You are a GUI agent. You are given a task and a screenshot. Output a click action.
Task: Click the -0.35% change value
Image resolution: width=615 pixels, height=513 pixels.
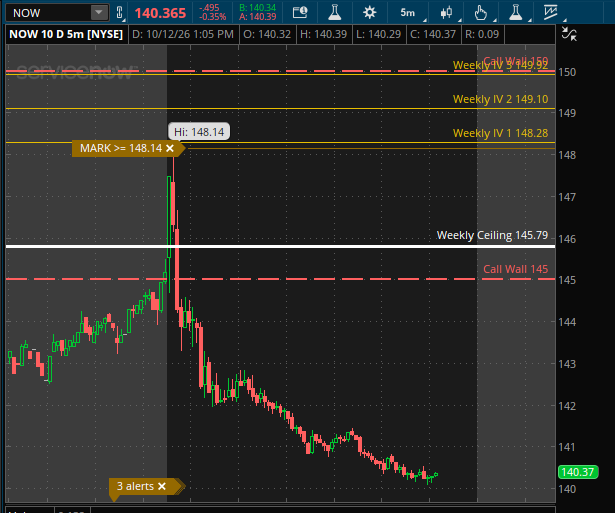(212, 17)
